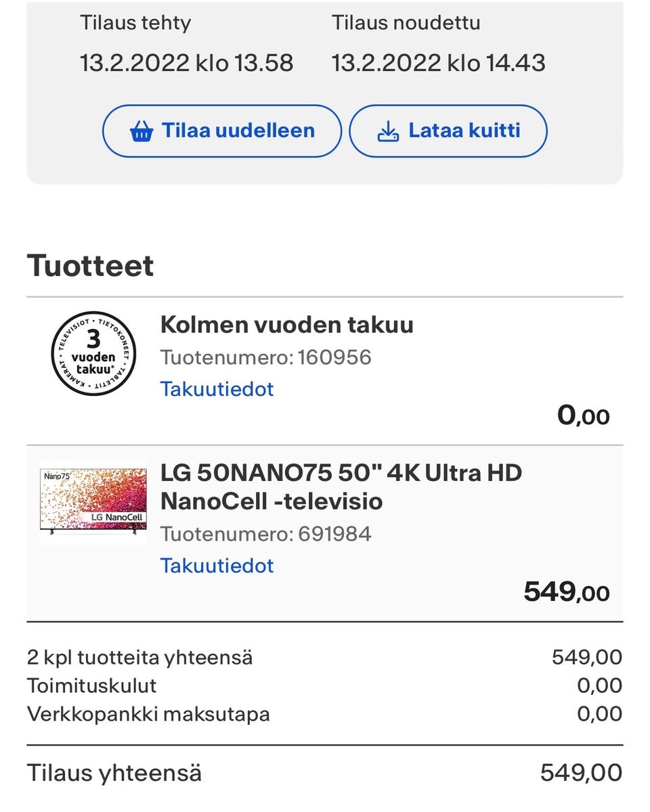This screenshot has height=812, width=650.
Task: Click the Tuotenumero 691984 text
Action: pyautogui.click(x=265, y=534)
